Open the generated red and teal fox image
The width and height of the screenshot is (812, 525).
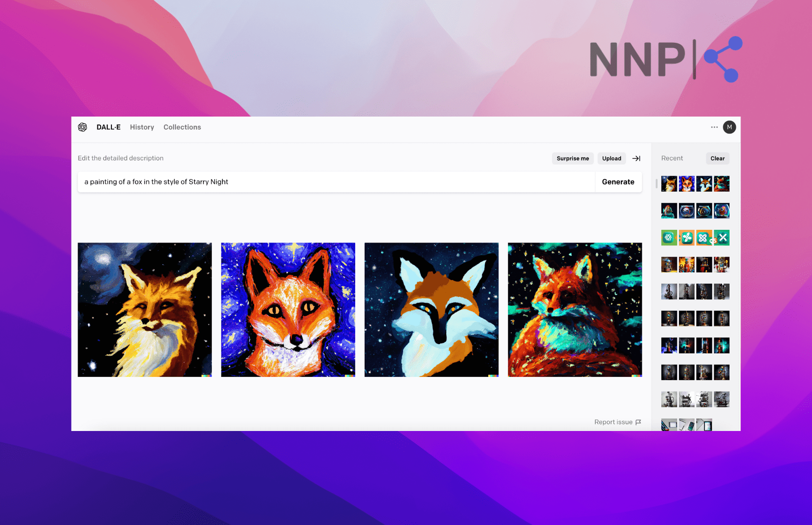tap(575, 310)
